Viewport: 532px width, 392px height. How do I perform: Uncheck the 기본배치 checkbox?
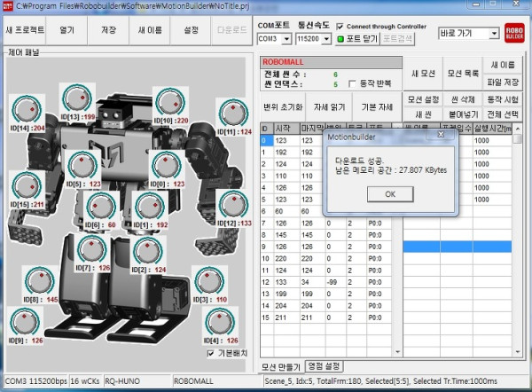pyautogui.click(x=210, y=353)
